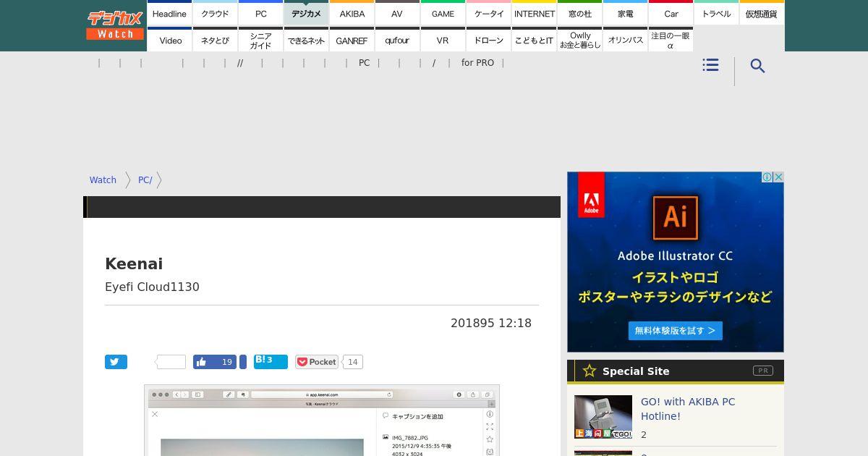This screenshot has width=868, height=456.
Task: Open the トラベル Watch tab
Action: 716,13
